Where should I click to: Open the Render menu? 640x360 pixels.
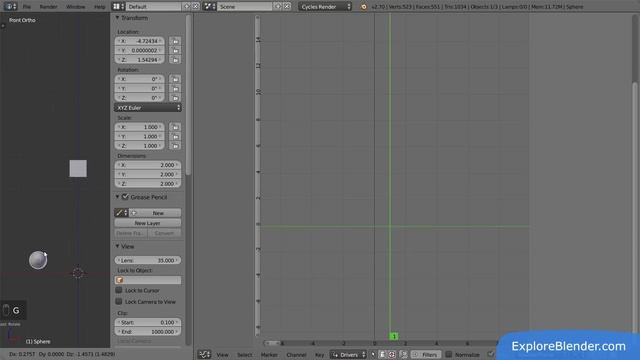pyautogui.click(x=49, y=7)
